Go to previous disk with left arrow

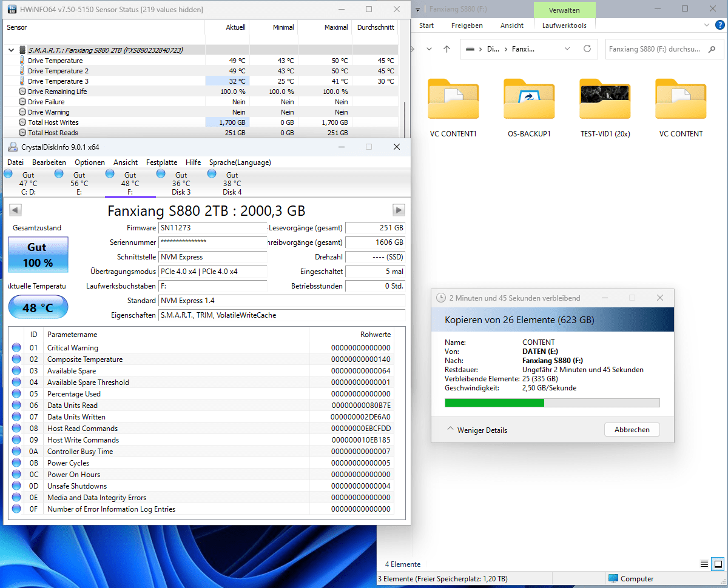click(x=16, y=210)
